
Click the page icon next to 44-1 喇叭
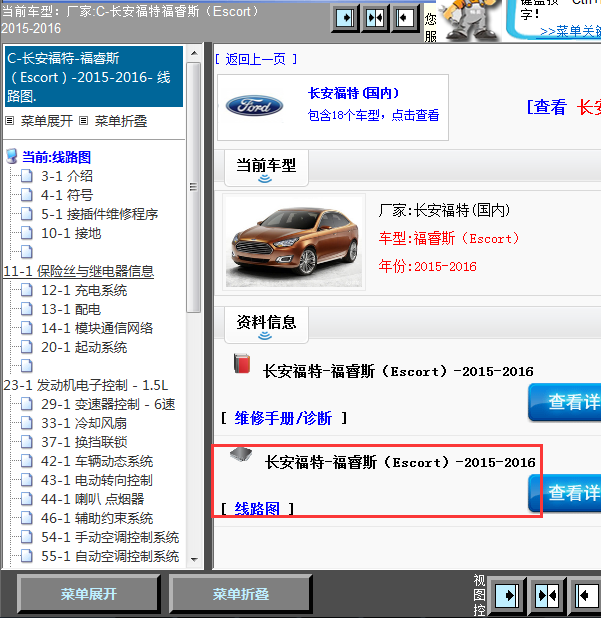tap(26, 499)
